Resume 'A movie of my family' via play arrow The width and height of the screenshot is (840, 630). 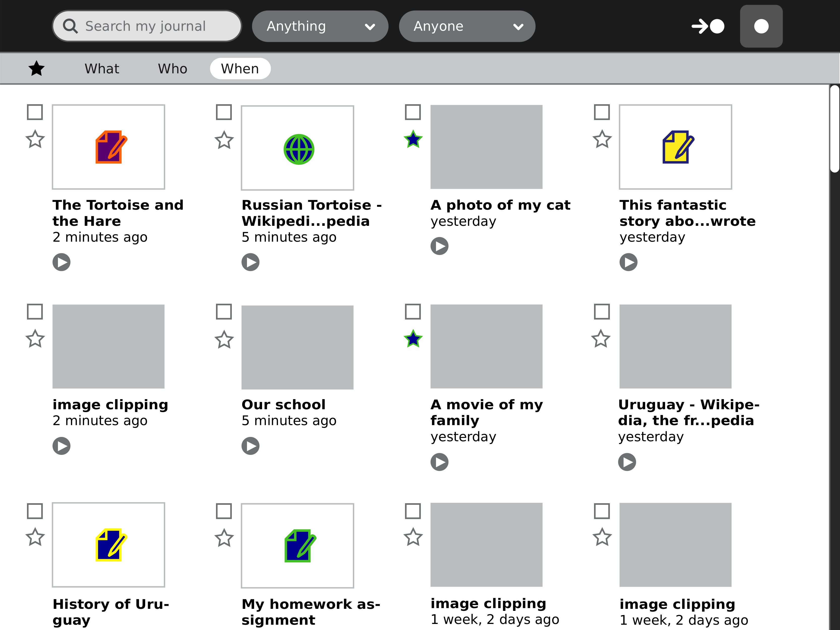point(439,462)
